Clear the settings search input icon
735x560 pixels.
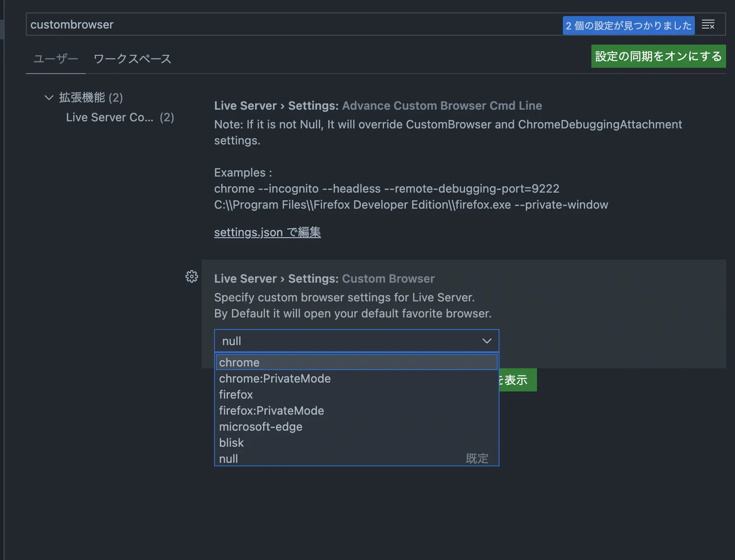point(708,25)
